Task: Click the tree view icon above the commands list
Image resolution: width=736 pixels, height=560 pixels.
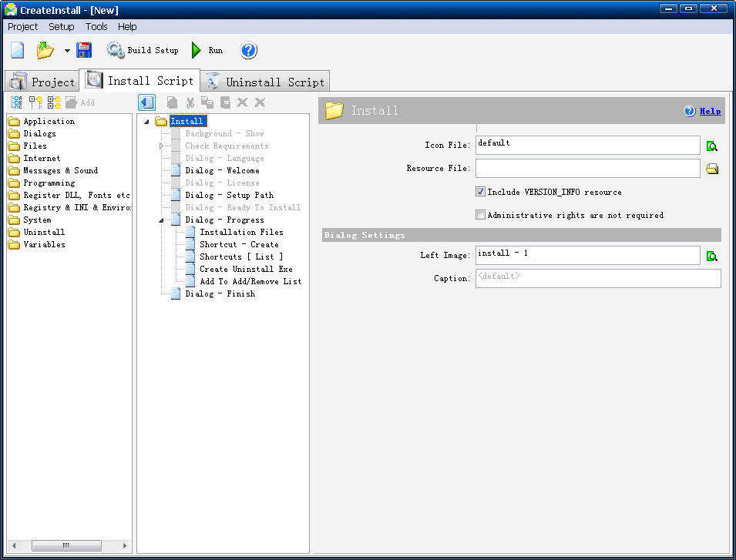Action: tap(35, 102)
